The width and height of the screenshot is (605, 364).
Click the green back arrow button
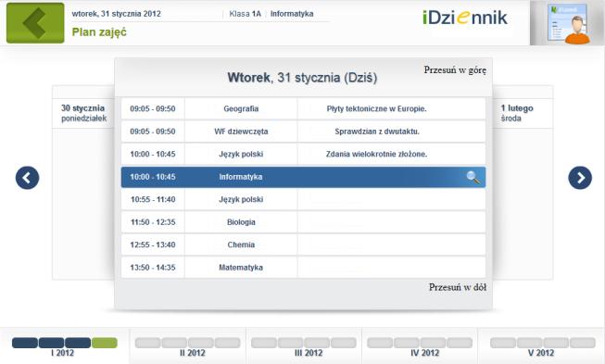coord(35,23)
